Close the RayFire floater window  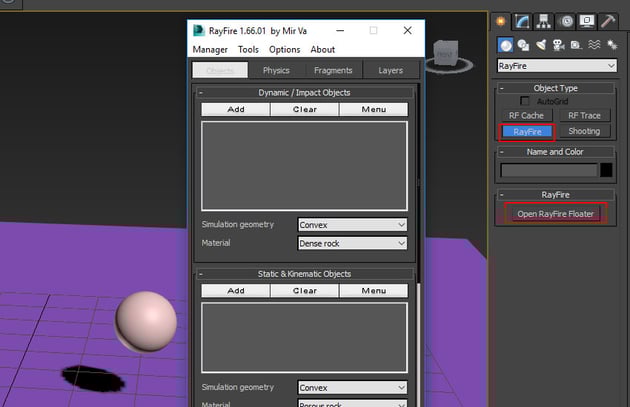pos(407,31)
